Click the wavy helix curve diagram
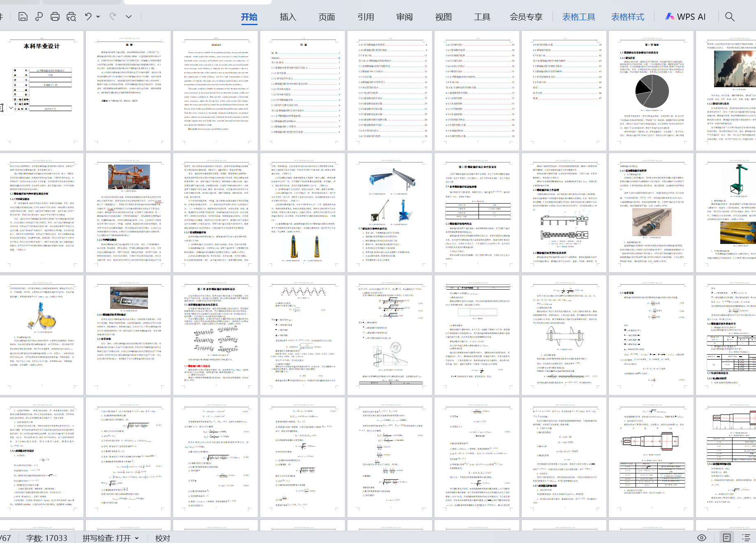This screenshot has height=543, width=756. pos(303,292)
